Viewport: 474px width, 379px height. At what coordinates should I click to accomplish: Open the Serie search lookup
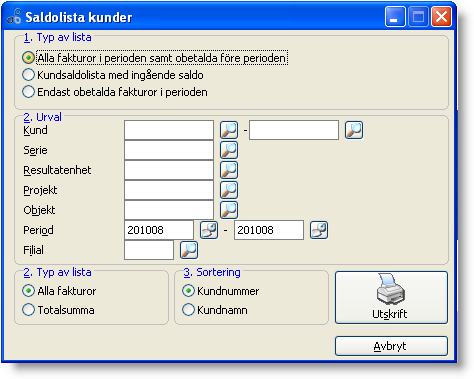229,150
